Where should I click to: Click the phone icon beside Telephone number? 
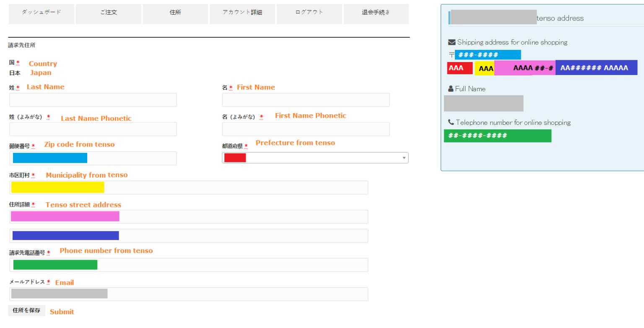[x=451, y=123]
